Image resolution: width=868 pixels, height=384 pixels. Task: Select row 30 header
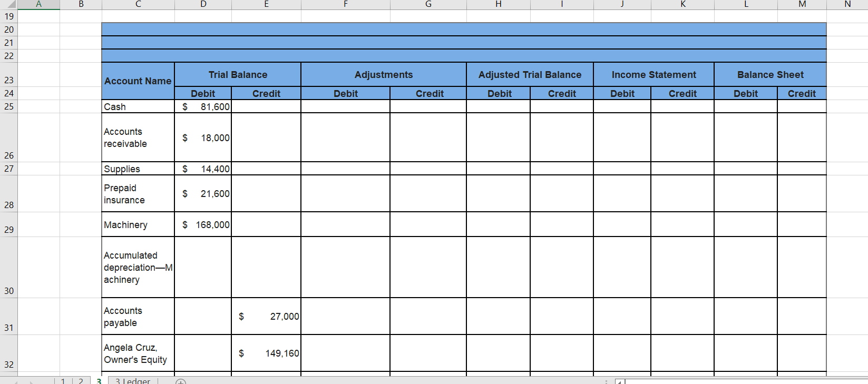pos(9,267)
